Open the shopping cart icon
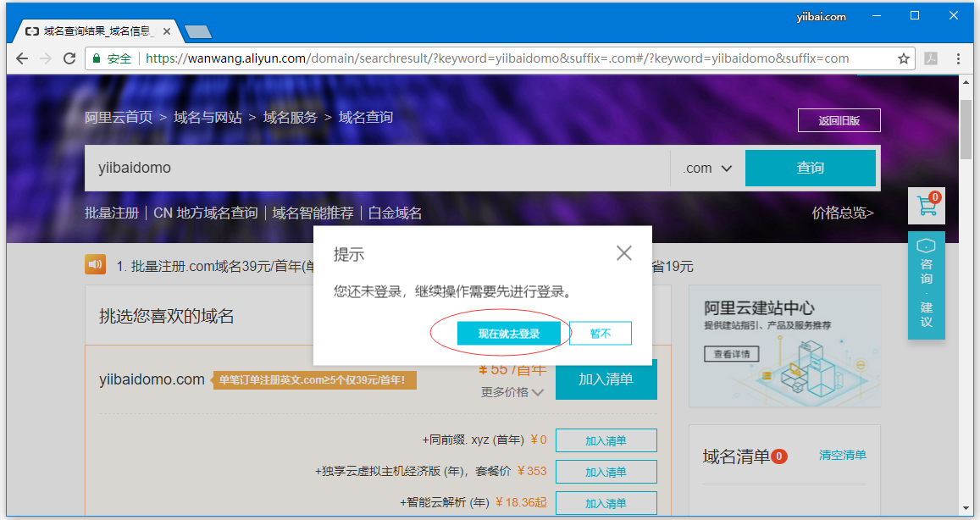The image size is (980, 520). click(x=926, y=205)
